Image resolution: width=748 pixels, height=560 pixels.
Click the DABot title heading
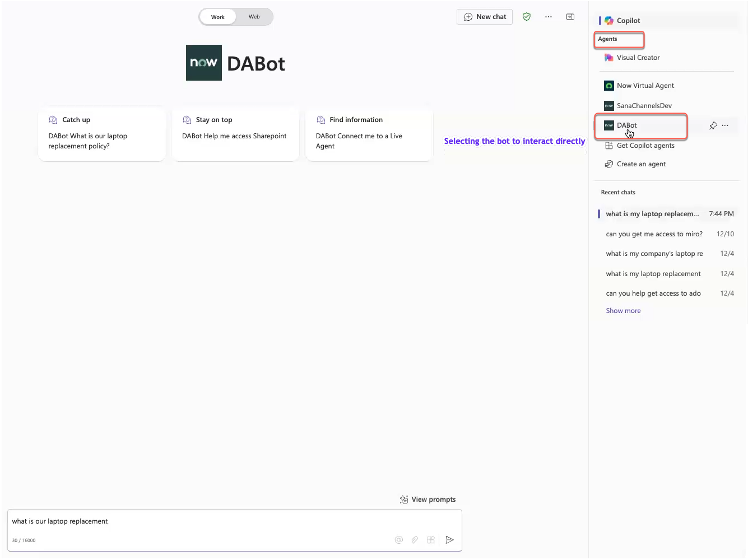(x=256, y=64)
